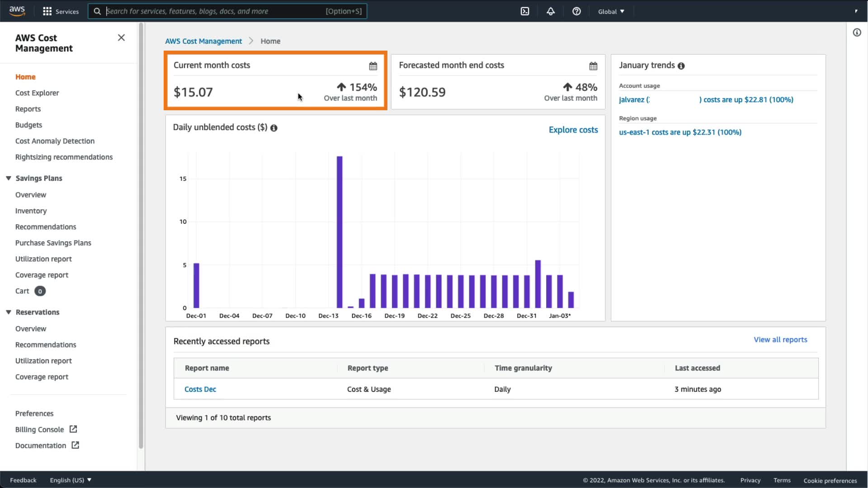Click the info icon beside Daily unblended costs
Screen dimensions: 868x488
pos(274,128)
